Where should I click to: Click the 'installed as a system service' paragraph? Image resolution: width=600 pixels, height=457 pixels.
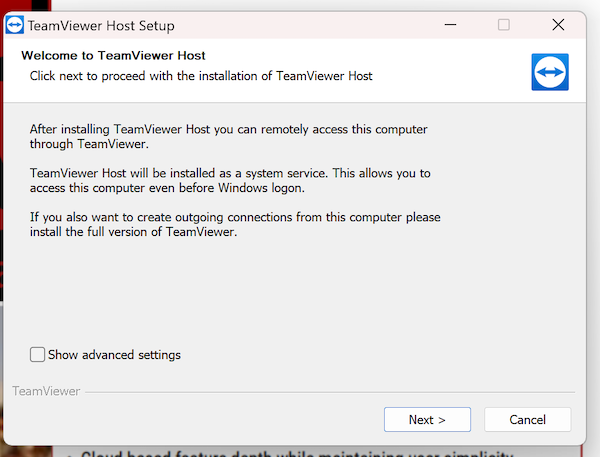click(x=230, y=180)
